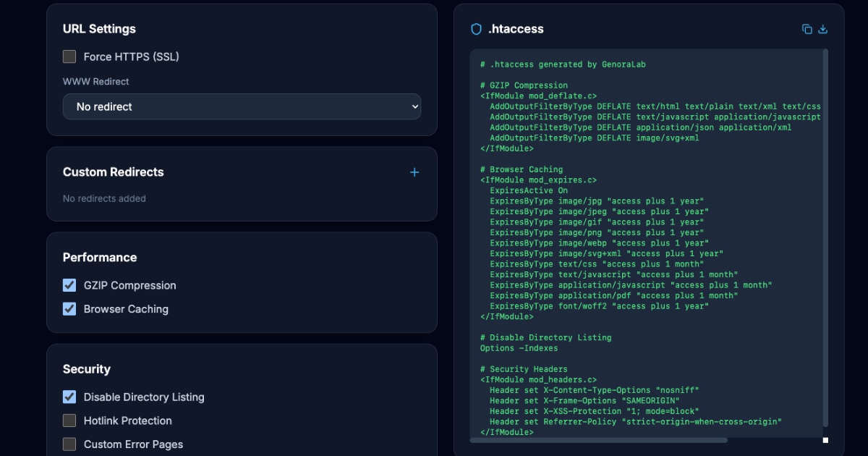Click the "<IfModule mod_deflate.c>" line
The image size is (868, 456).
point(538,96)
